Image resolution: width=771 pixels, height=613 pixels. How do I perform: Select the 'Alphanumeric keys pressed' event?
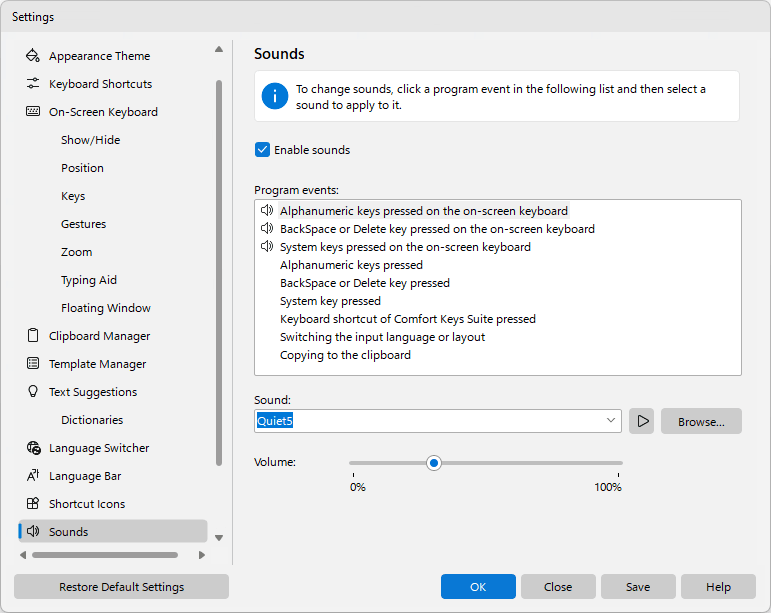[x=351, y=265]
